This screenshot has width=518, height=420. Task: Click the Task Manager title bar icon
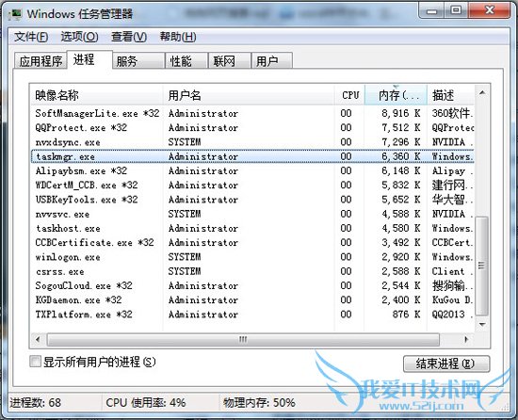(15, 14)
